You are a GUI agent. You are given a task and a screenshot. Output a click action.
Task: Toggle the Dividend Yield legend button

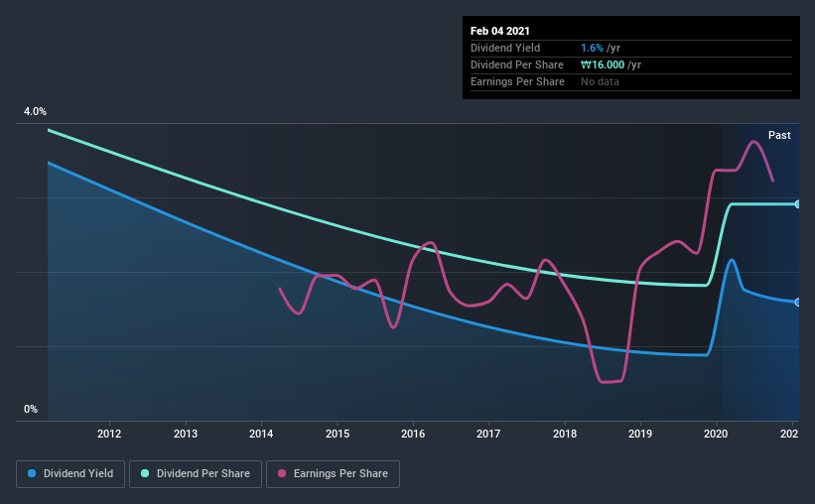tap(70, 474)
